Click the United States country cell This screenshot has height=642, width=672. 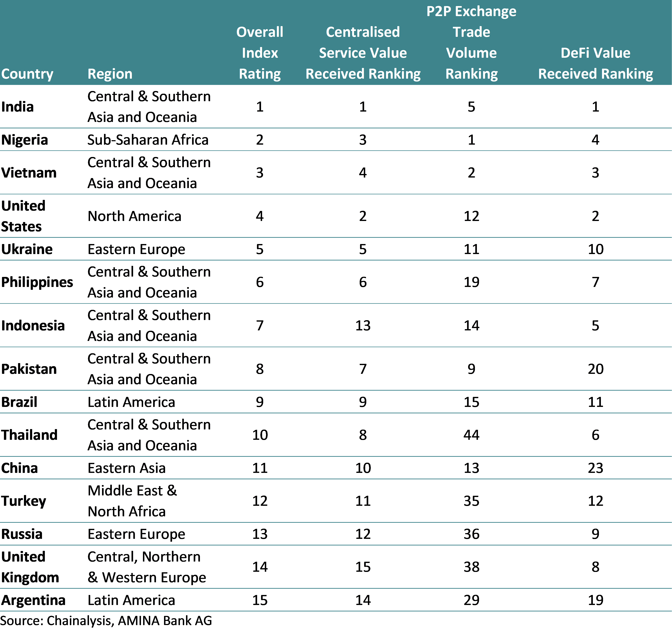pos(23,216)
